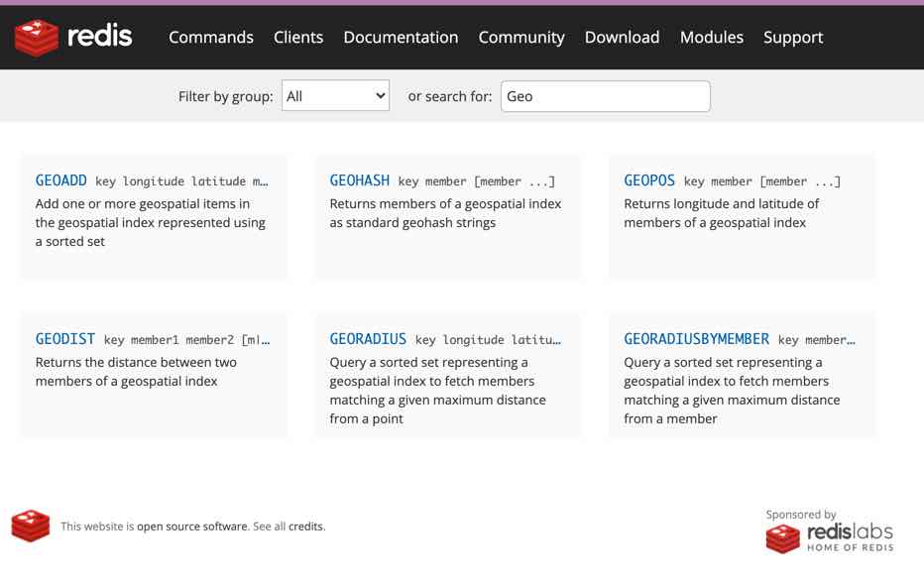Open the GEODIST command card
The height and width of the screenshot is (586, 924).
pos(65,339)
